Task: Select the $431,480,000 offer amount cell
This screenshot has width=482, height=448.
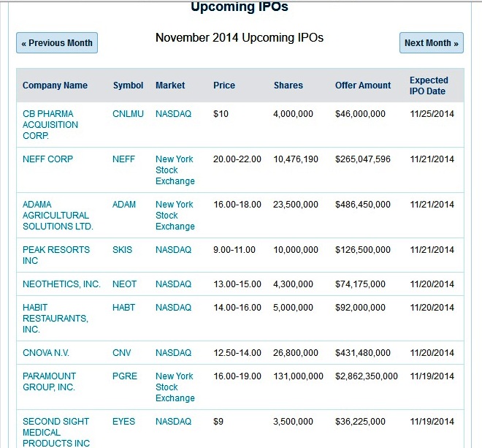Action: click(x=363, y=352)
